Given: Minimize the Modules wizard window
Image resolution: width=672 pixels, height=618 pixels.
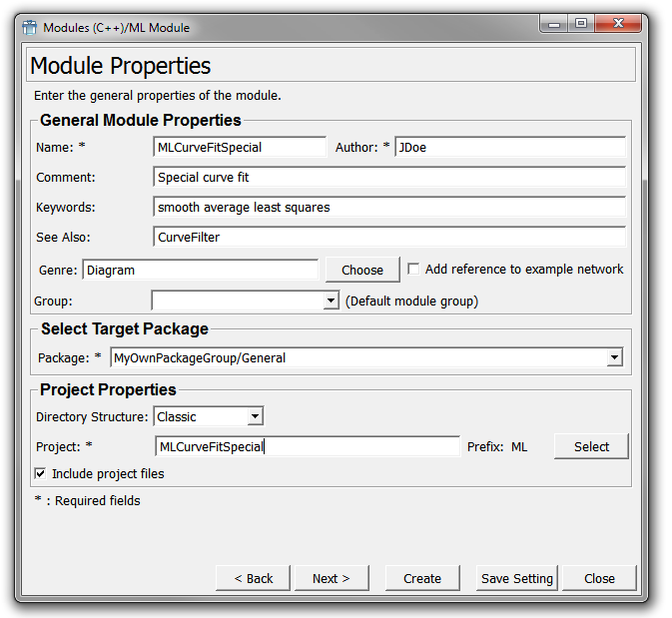Looking at the screenshot, I should pyautogui.click(x=555, y=25).
